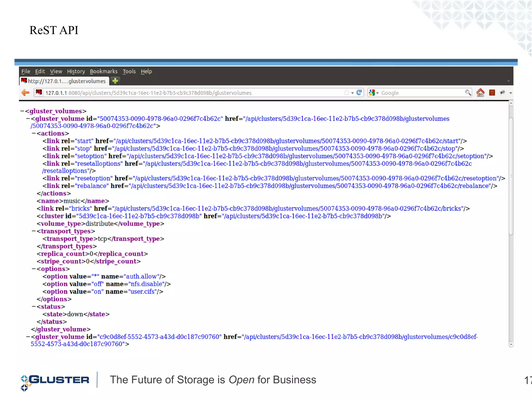532x400 pixels.
Task: Open the Help menu
Action: [146, 71]
